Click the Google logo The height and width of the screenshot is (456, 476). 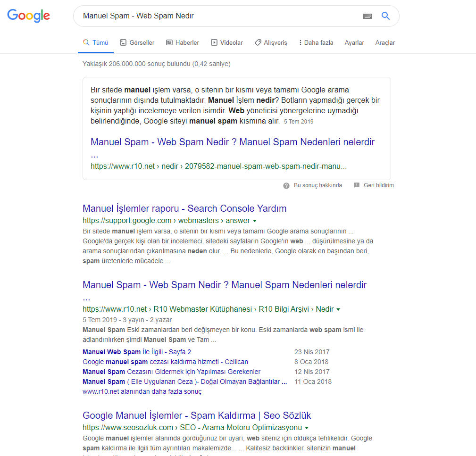click(x=28, y=16)
